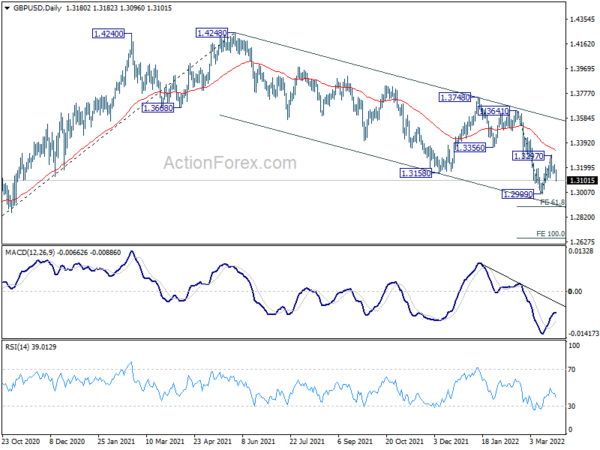Select the 1.41620 price axis value

pyautogui.click(x=582, y=44)
